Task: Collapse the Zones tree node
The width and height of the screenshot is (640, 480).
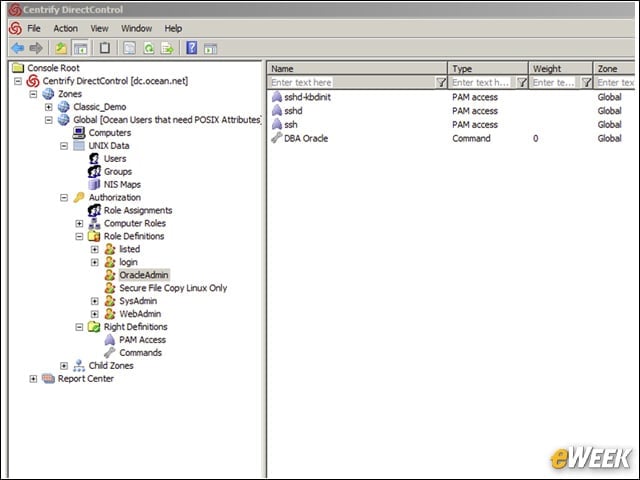Action: (33, 94)
